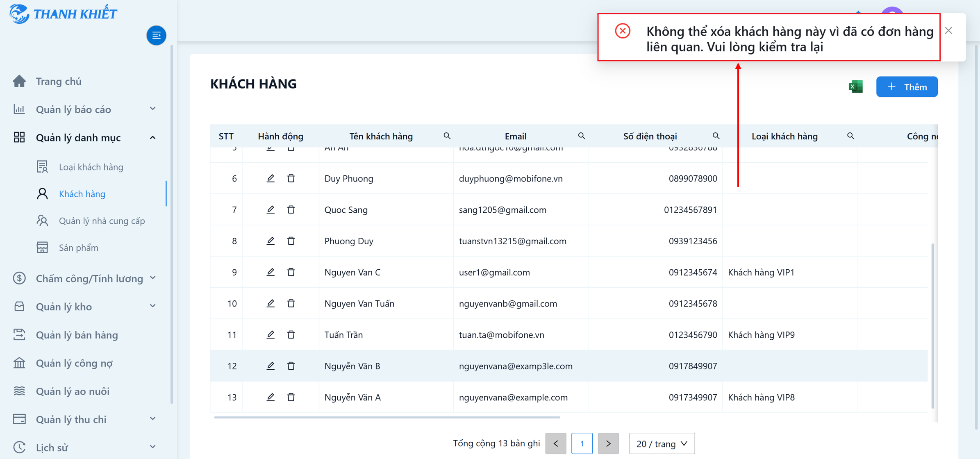Open the 20 / trang page size dropdown
The width and height of the screenshot is (980, 459).
pyautogui.click(x=662, y=443)
